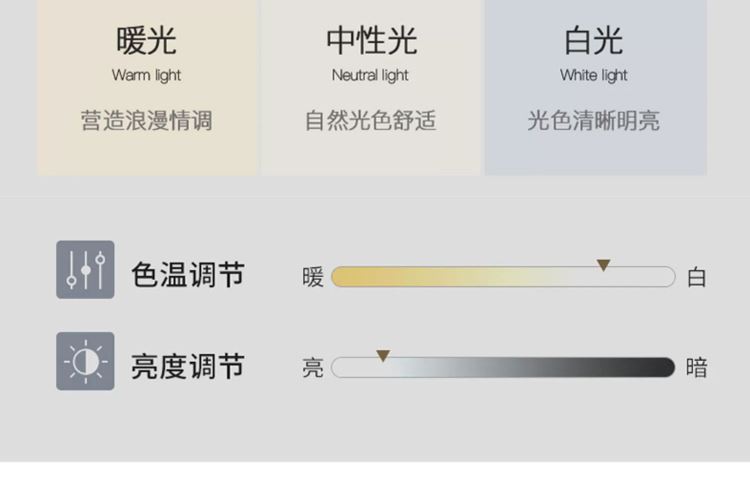Click the 营造浪漫情调 description text

click(x=147, y=121)
